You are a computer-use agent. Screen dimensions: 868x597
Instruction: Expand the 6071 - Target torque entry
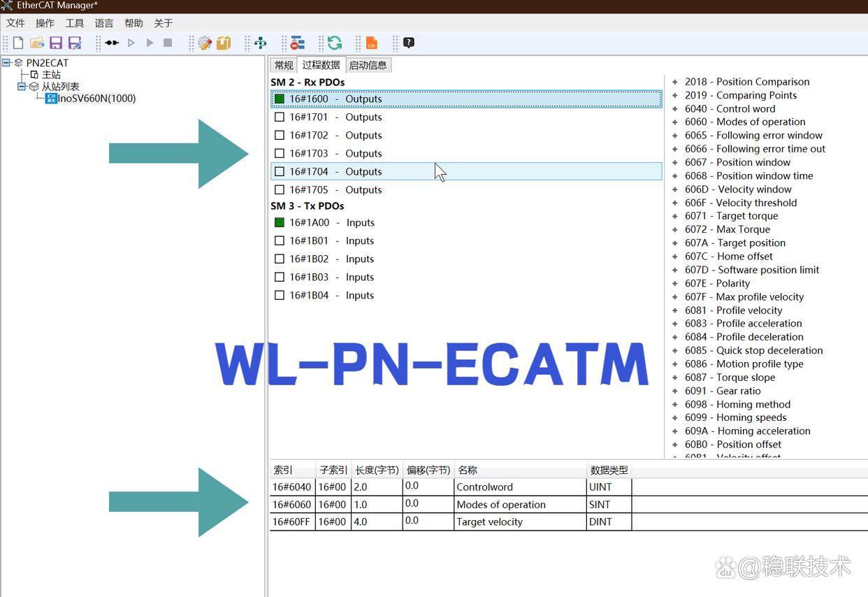pos(675,217)
